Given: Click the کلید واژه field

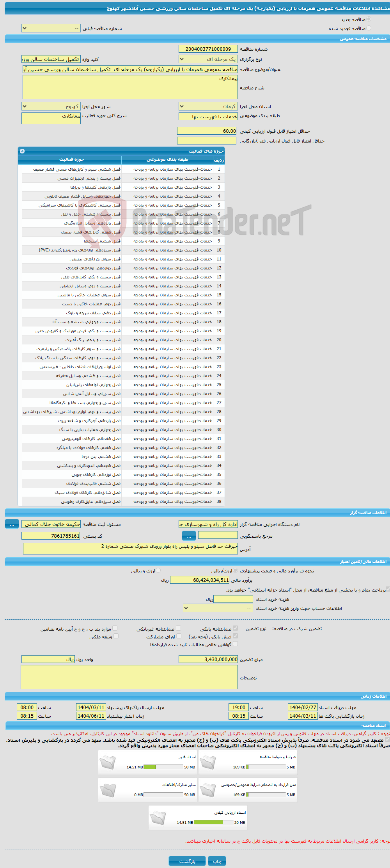Looking at the screenshot, I should click(x=51, y=59).
